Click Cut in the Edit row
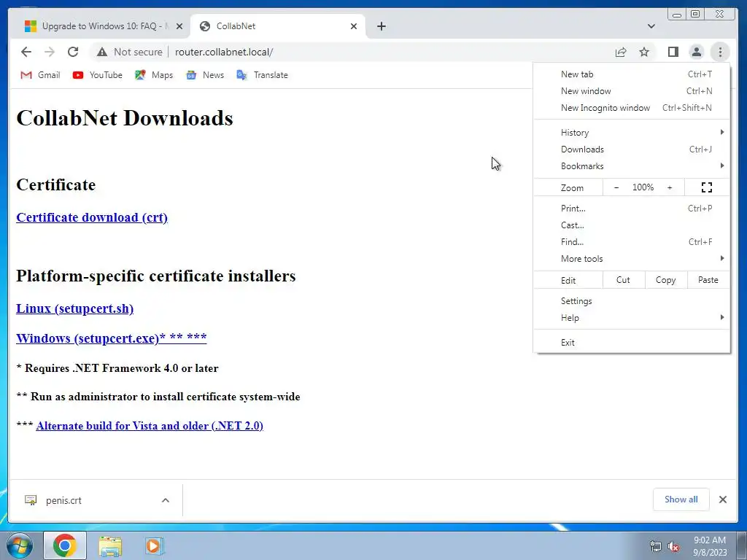The image size is (747, 560). pyautogui.click(x=623, y=280)
